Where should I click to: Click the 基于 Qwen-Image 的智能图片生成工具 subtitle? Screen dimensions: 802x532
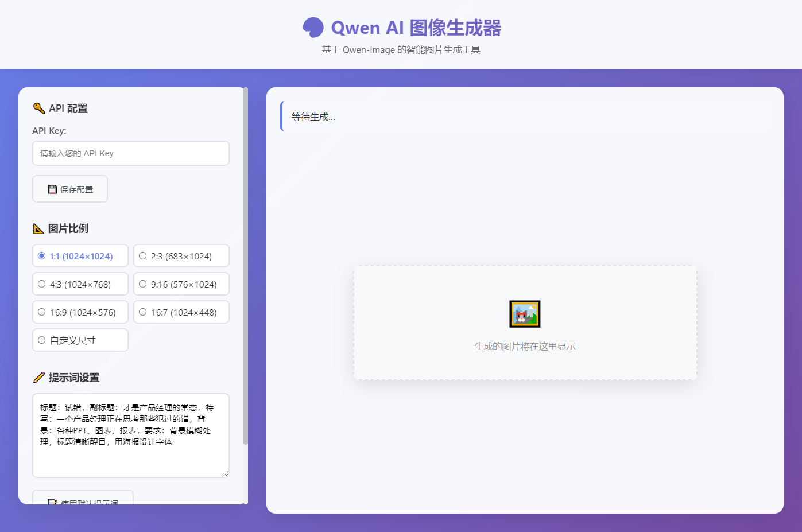tap(401, 50)
